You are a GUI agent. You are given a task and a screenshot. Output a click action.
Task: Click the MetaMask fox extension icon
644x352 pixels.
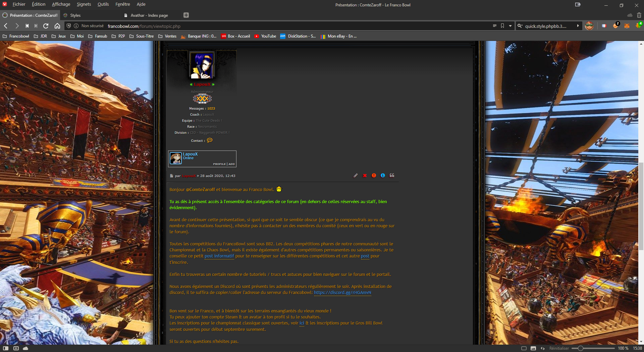pyautogui.click(x=627, y=26)
